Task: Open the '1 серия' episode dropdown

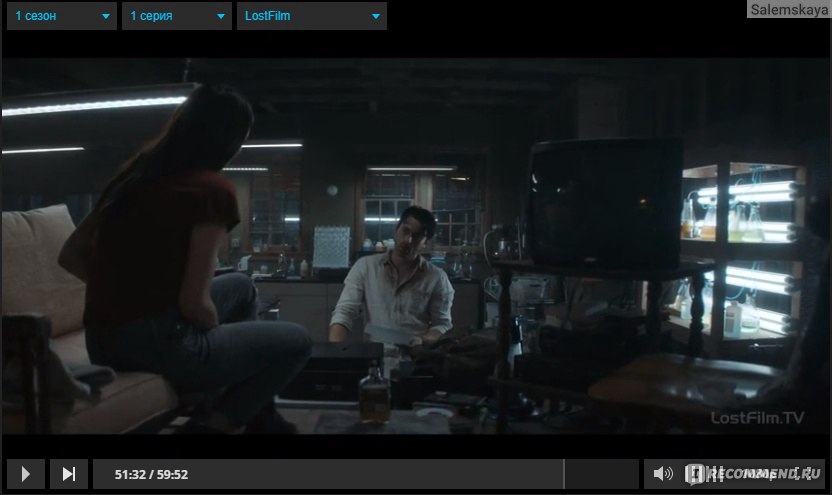Action: (x=177, y=16)
